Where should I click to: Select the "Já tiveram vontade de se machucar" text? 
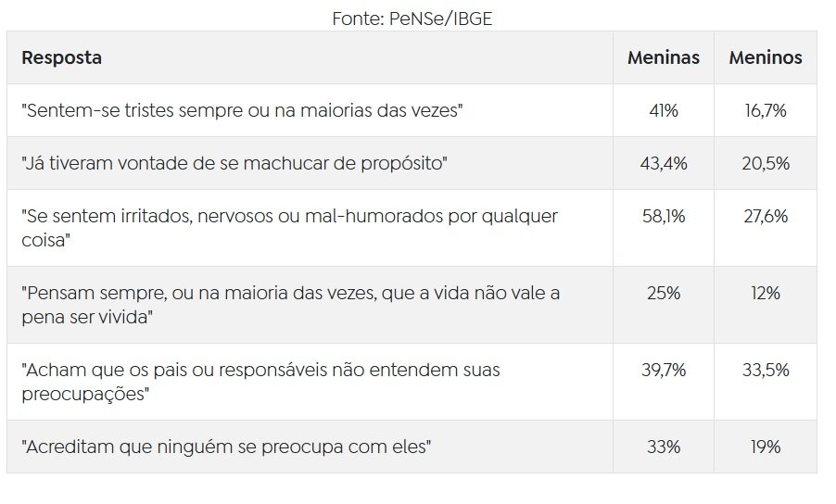tap(234, 163)
